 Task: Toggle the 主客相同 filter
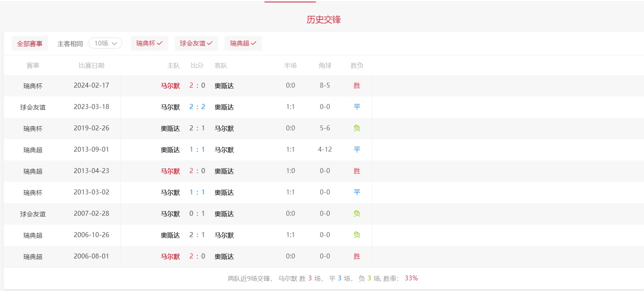tap(70, 43)
